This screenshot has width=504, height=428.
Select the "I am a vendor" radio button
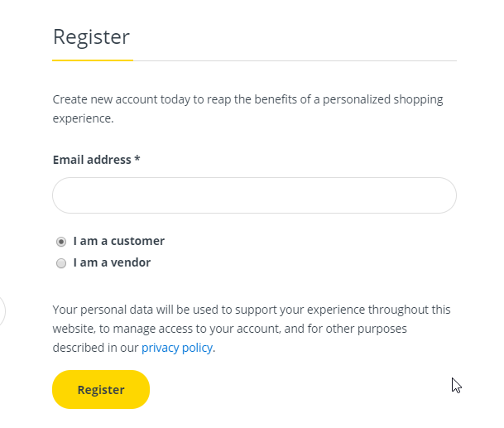point(61,263)
